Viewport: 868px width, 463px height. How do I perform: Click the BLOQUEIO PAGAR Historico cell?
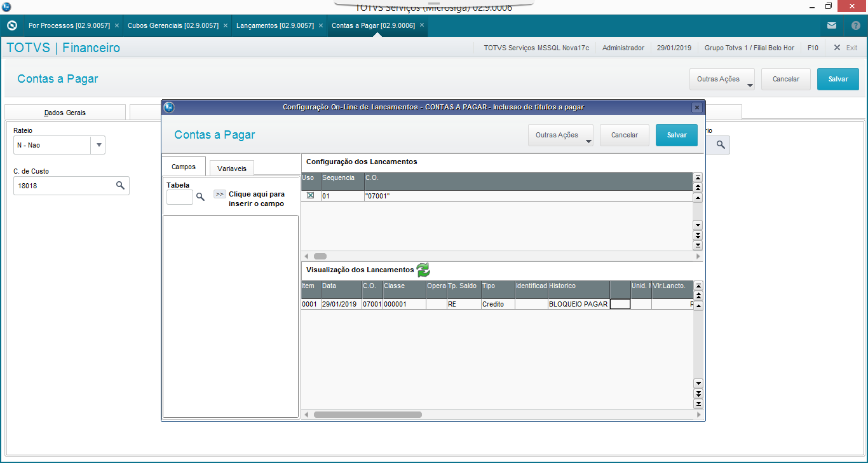(578, 304)
